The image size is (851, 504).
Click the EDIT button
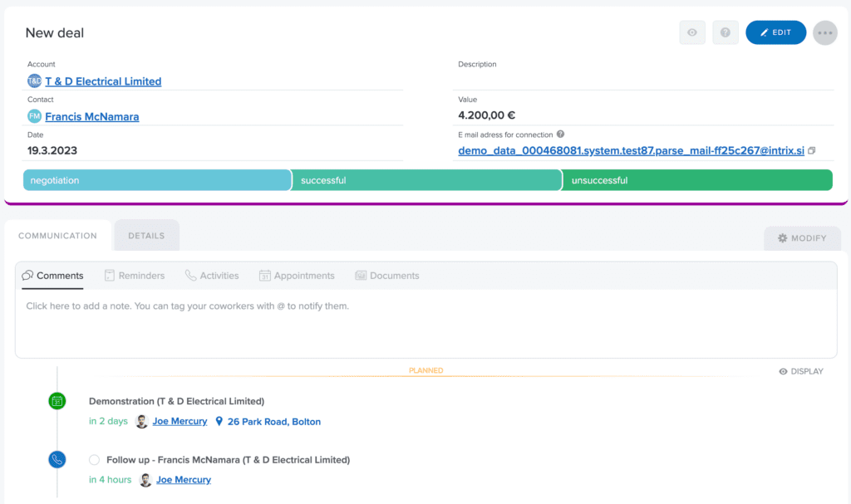click(x=775, y=32)
